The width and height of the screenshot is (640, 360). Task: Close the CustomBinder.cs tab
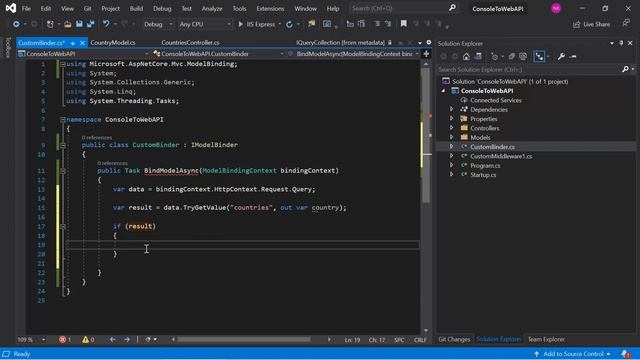coord(82,43)
